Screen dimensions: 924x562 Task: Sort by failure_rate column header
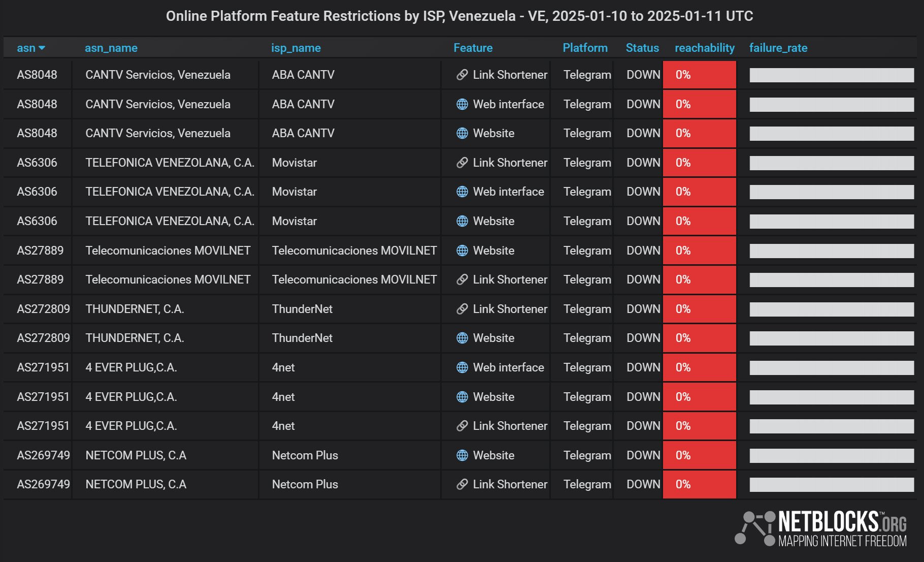(x=778, y=48)
